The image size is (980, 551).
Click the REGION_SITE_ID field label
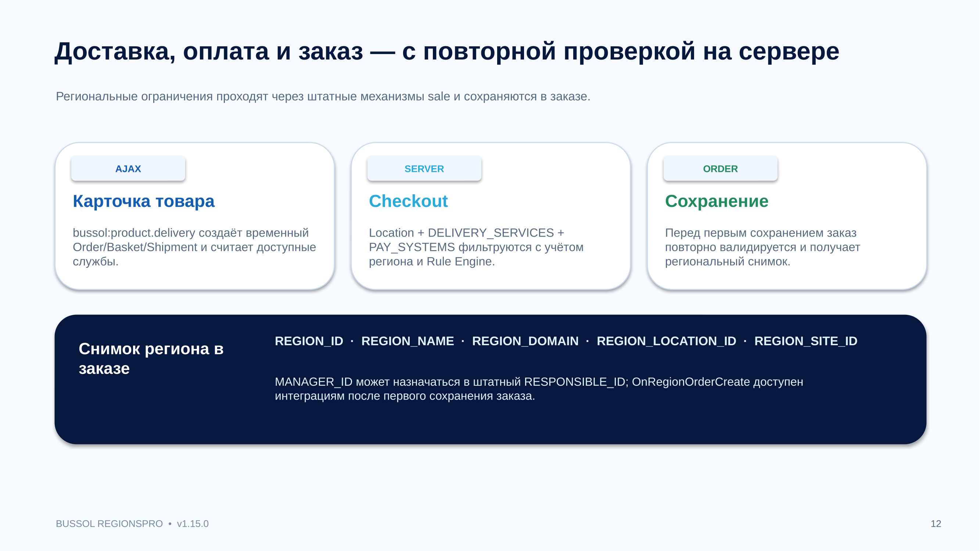tap(806, 341)
